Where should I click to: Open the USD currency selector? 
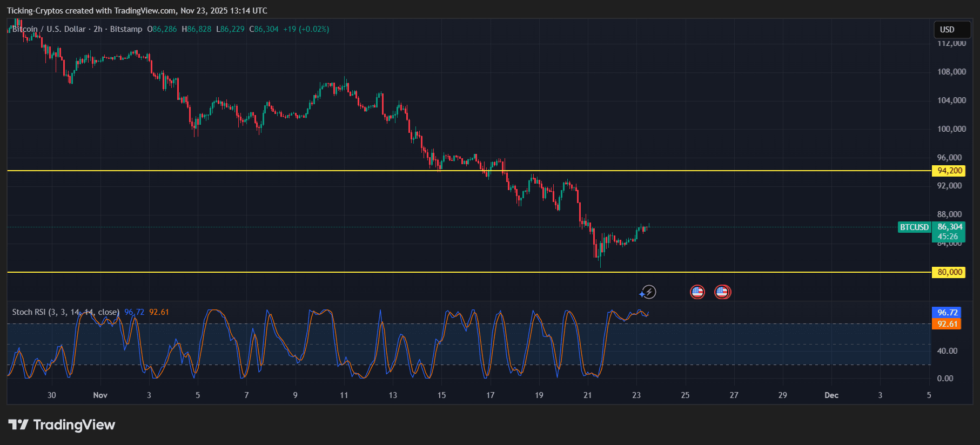click(952, 30)
